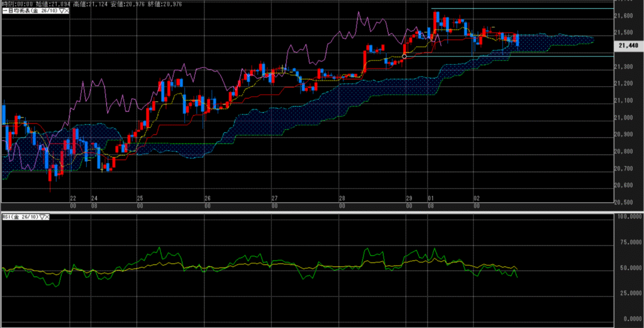Click the 25 date label on time axis

pyautogui.click(x=140, y=198)
